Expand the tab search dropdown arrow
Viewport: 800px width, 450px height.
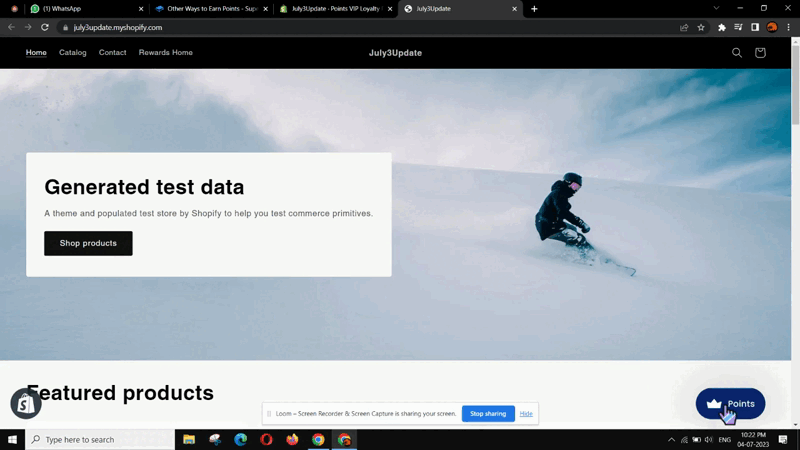point(716,9)
